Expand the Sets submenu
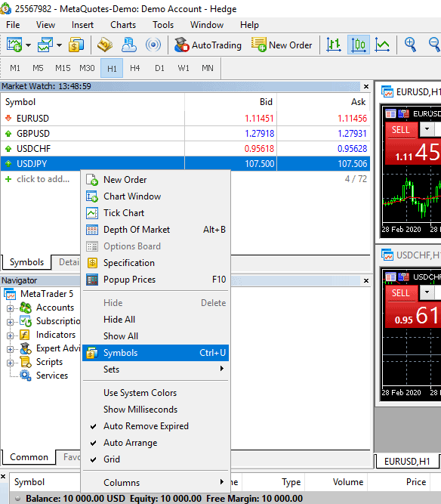 click(156, 369)
